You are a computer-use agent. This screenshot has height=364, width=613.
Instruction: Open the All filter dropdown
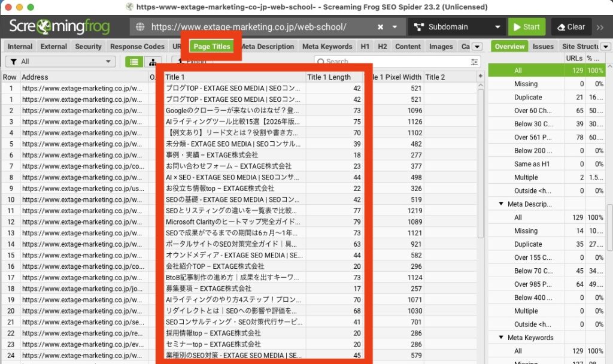60,62
